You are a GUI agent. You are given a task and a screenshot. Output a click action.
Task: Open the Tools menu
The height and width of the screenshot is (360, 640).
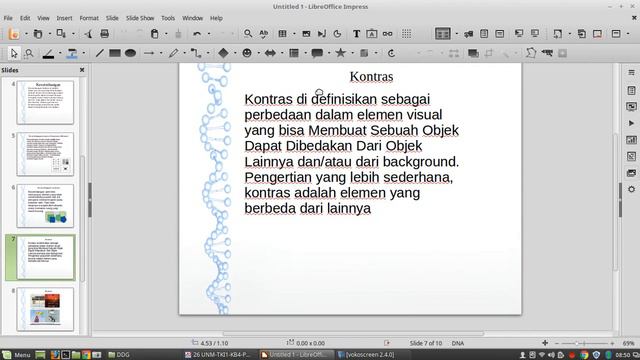pos(168,18)
